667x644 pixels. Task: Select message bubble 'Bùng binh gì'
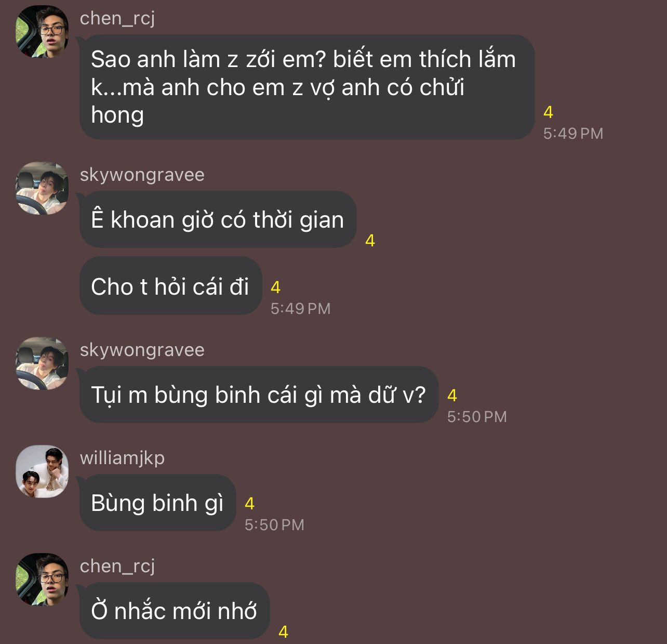[157, 503]
